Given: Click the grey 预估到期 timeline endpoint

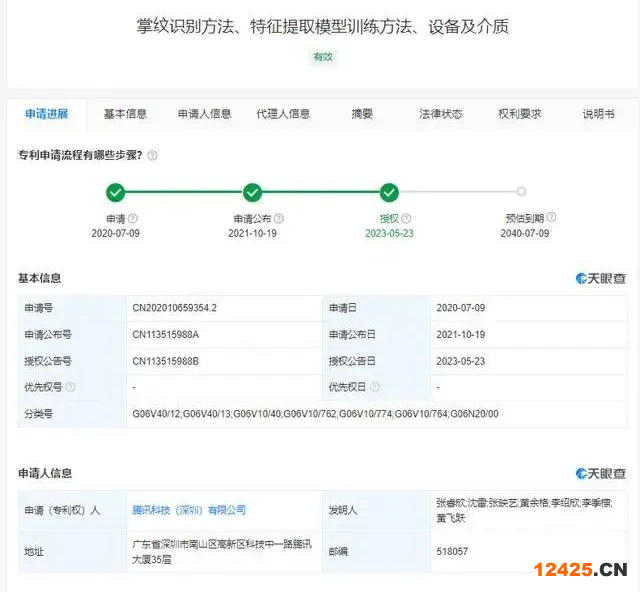Looking at the screenshot, I should 521,192.
